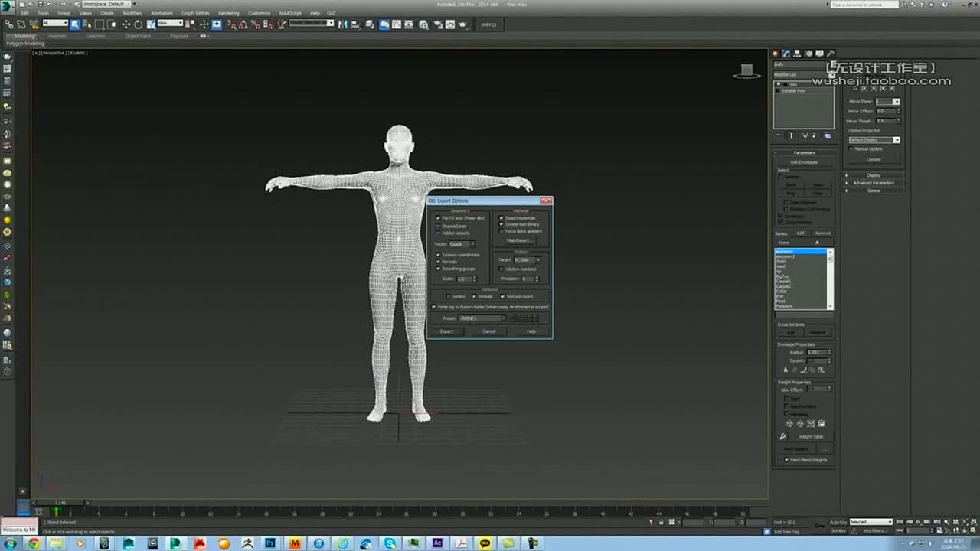The width and height of the screenshot is (980, 551).
Task: Click the ViewCube home hat icon
Action: tap(746, 70)
